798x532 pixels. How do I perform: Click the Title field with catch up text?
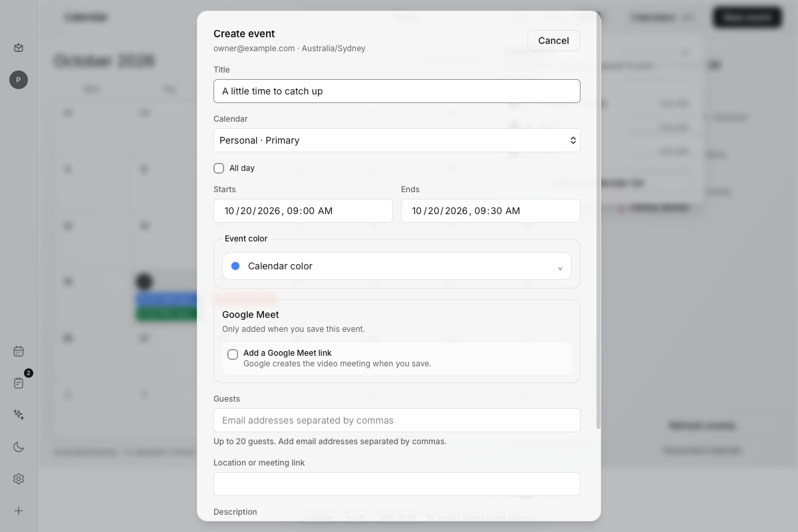coord(397,91)
